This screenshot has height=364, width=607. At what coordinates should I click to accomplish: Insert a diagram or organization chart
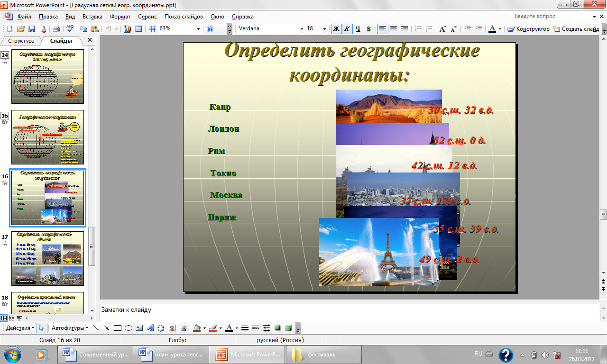point(161,328)
